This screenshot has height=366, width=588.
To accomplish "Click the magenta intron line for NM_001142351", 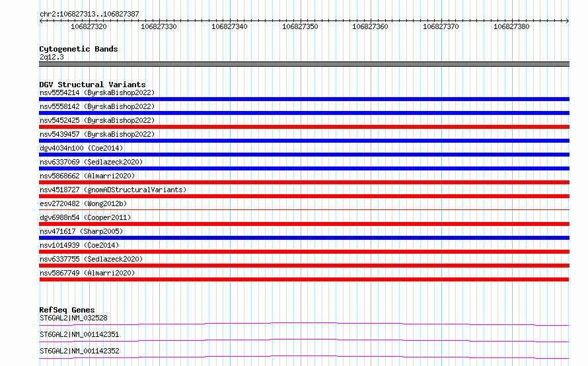I will tap(304, 340).
